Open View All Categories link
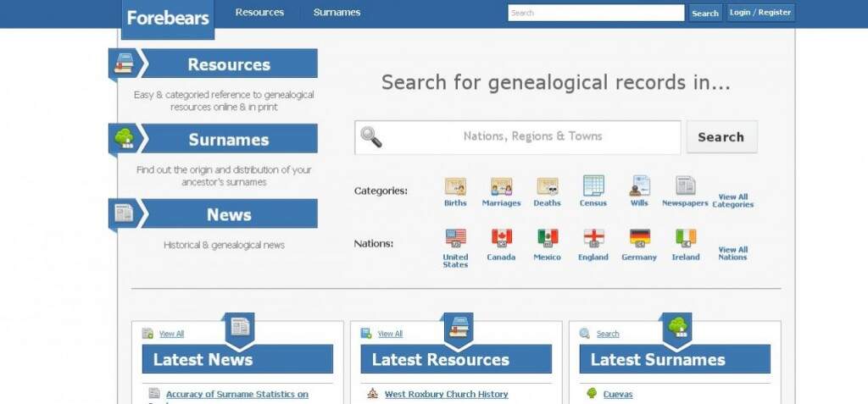 coord(733,201)
